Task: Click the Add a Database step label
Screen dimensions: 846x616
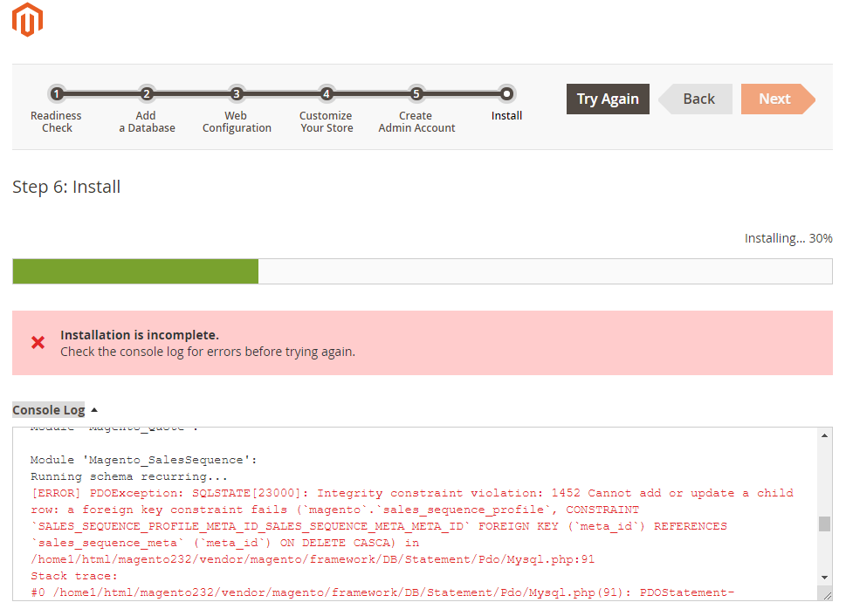Action: tap(147, 122)
